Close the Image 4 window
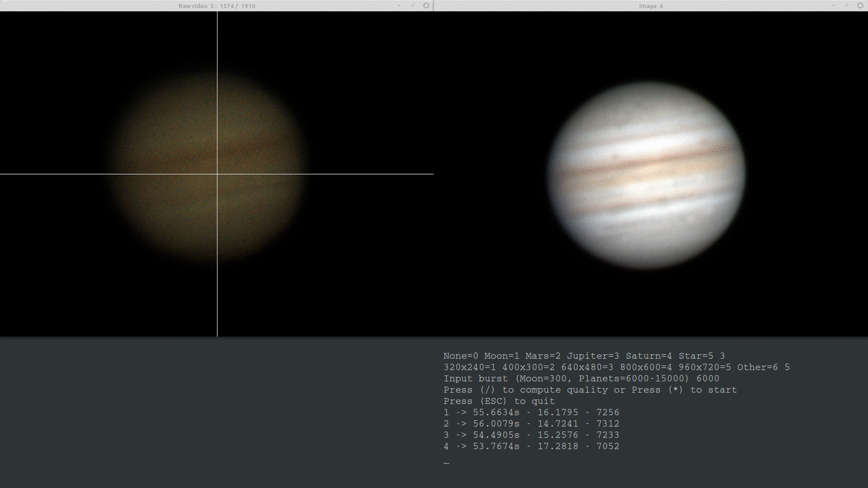The height and width of the screenshot is (488, 868). coord(860,6)
